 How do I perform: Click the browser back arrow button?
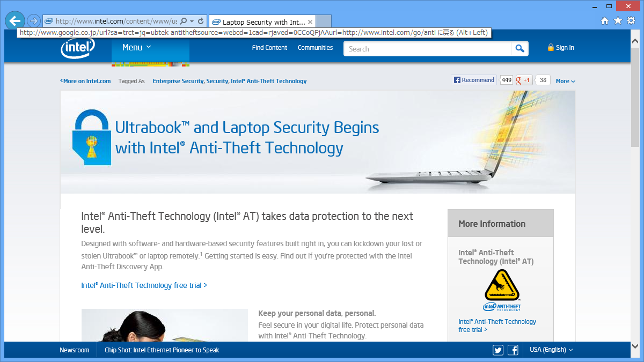coord(15,21)
